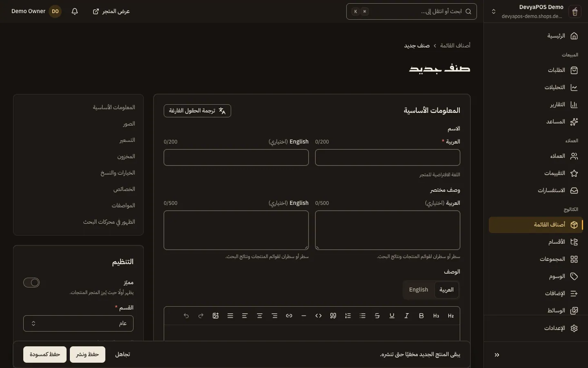Click the H3 heading toolbar icon

pyautogui.click(x=436, y=316)
